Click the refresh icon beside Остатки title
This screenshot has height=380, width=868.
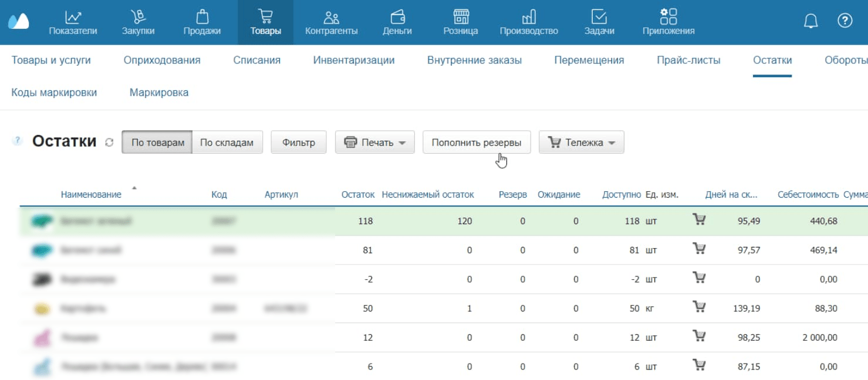[109, 142]
